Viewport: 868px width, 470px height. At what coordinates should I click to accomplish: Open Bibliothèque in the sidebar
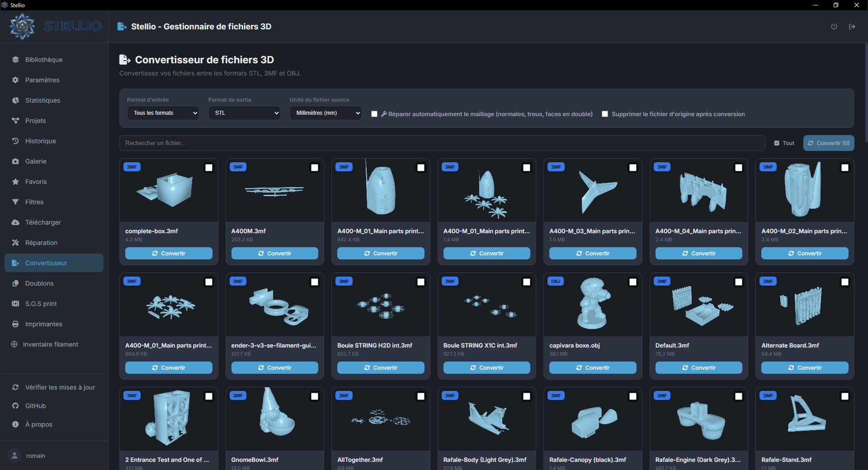[54, 60]
